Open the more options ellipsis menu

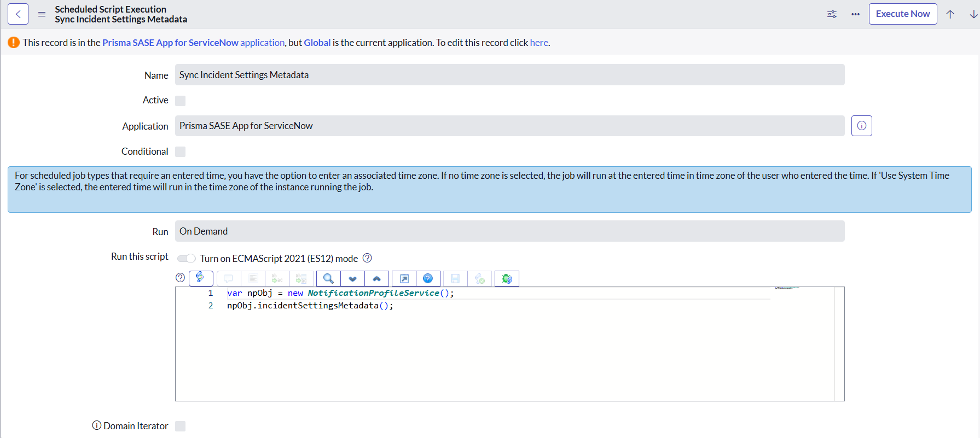[x=855, y=14]
